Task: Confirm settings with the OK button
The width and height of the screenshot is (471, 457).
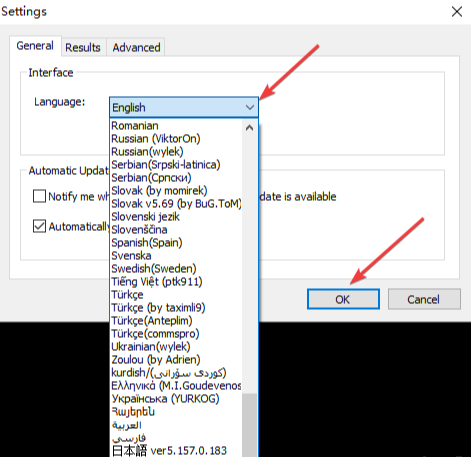Action: point(343,299)
